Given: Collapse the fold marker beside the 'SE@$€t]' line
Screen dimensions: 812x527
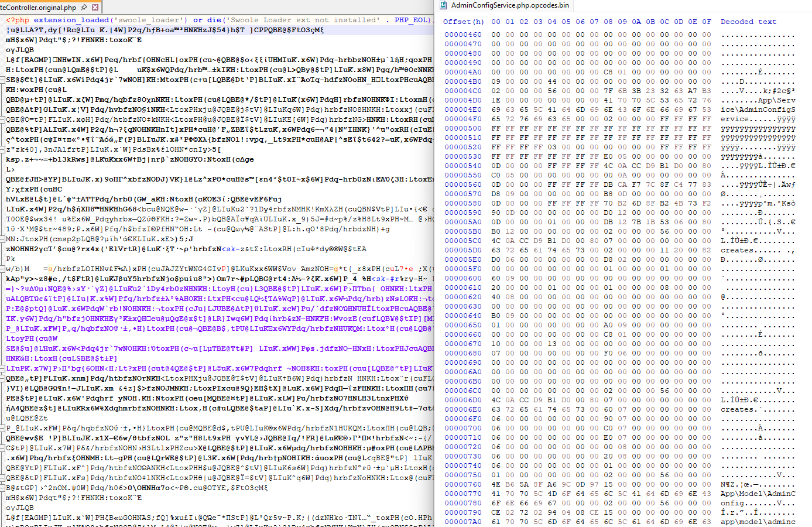Looking at the screenshot, I should pyautogui.click(x=3, y=80).
